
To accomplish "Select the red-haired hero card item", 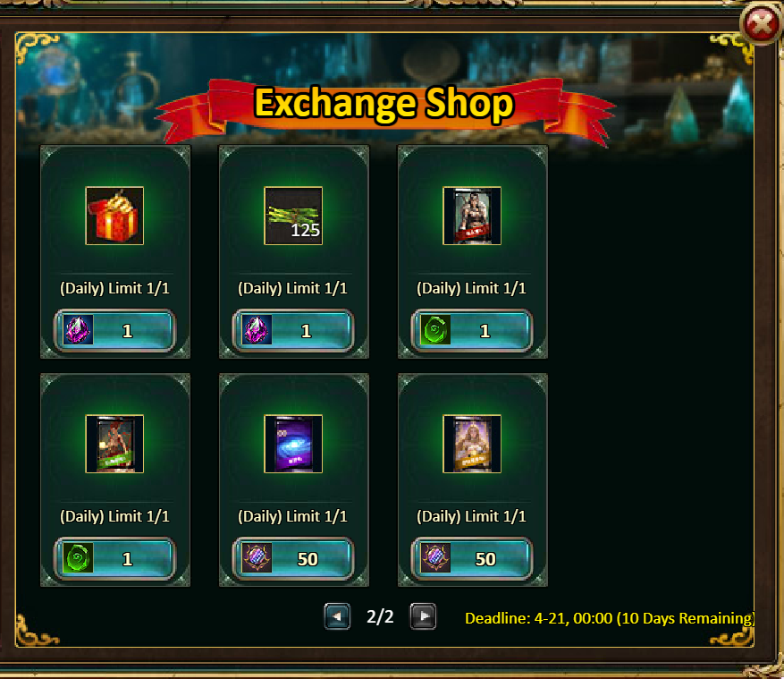I will (x=114, y=444).
